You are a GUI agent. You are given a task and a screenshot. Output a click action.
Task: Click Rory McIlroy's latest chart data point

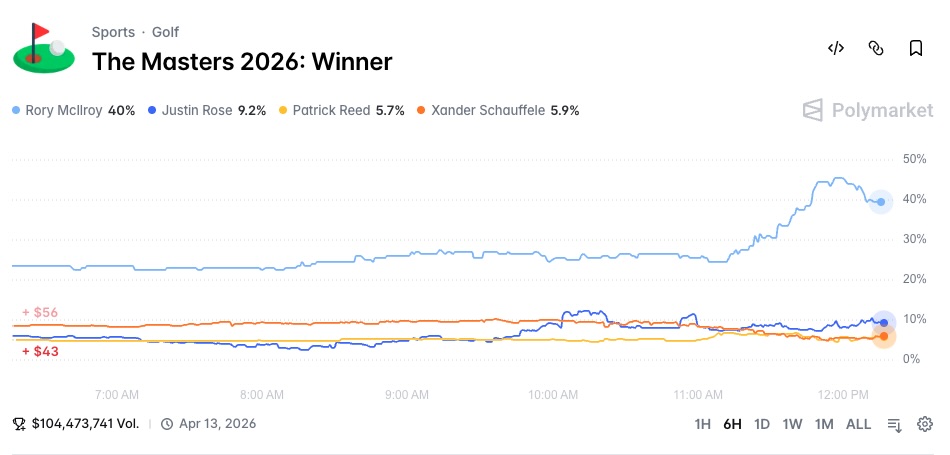click(x=881, y=202)
